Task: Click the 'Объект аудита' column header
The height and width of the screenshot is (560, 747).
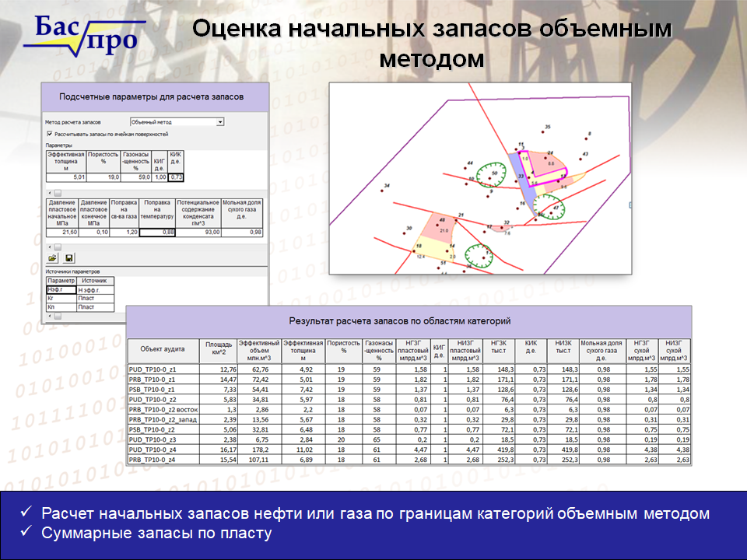Action: [x=163, y=351]
